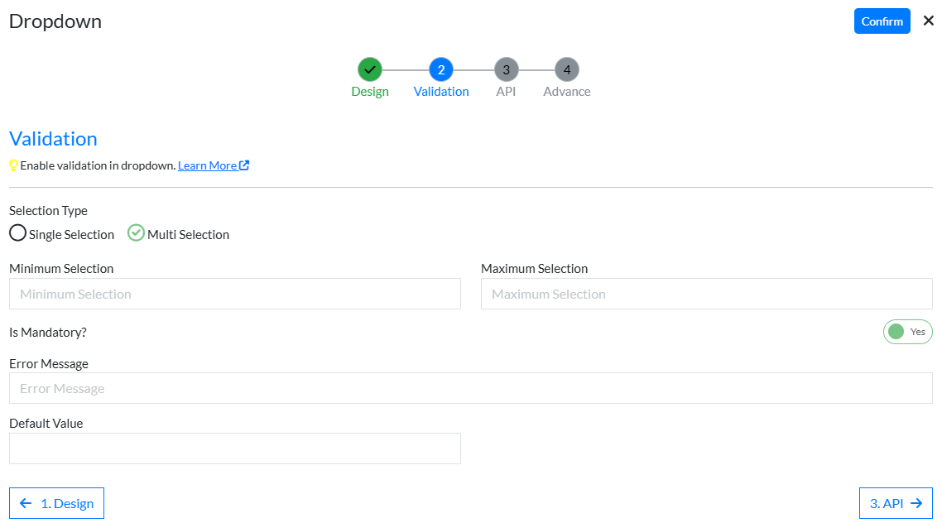Image resolution: width=942 pixels, height=527 pixels.
Task: Click the step 4 Advance circle
Action: pyautogui.click(x=567, y=69)
